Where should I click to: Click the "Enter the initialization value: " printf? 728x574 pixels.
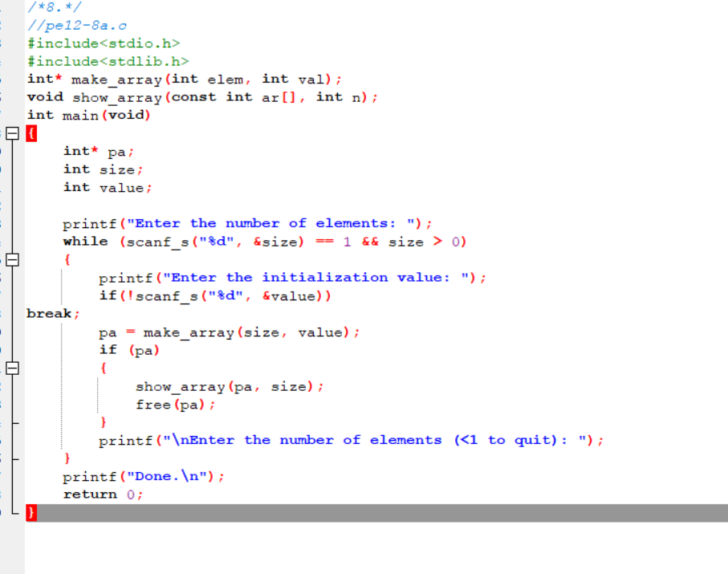[x=292, y=278]
